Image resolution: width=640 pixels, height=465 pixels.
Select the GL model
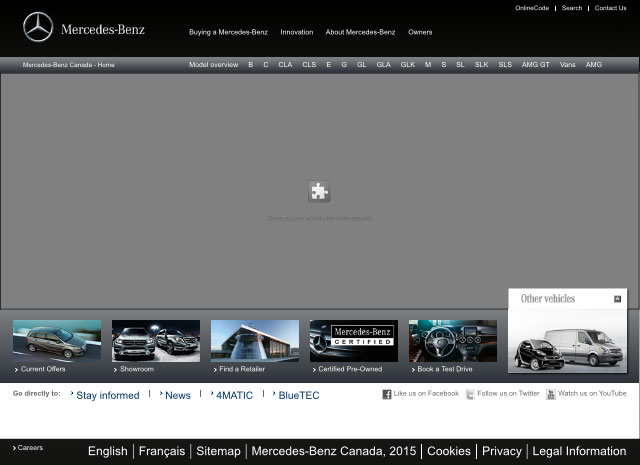point(361,65)
